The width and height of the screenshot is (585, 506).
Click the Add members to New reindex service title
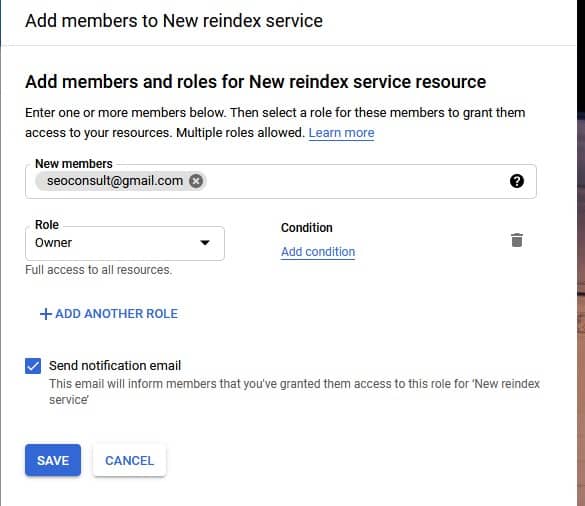pyautogui.click(x=174, y=21)
